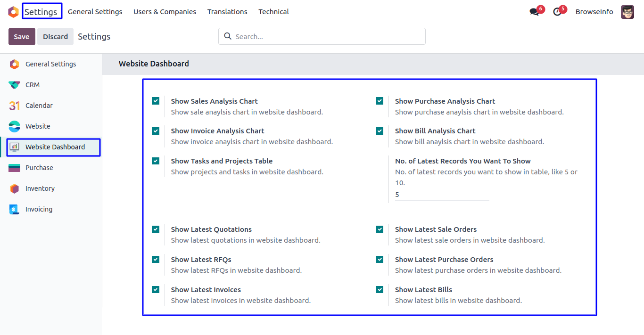This screenshot has width=644, height=335.
Task: Open the Inventory sidebar icon
Action: 14,188
